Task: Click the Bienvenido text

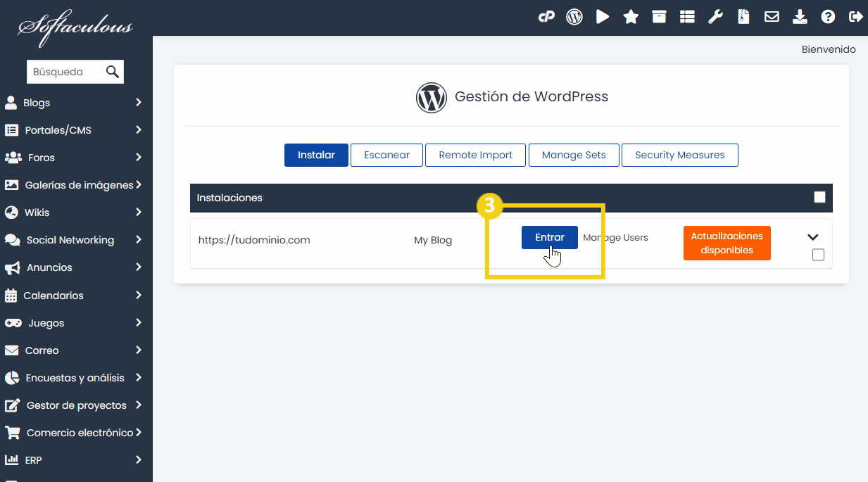Action: [x=829, y=49]
